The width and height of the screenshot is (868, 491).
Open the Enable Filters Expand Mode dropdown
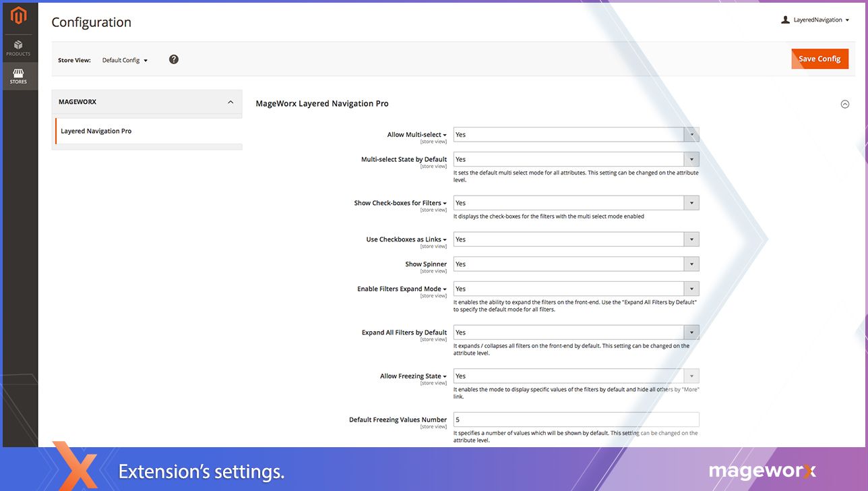point(576,289)
